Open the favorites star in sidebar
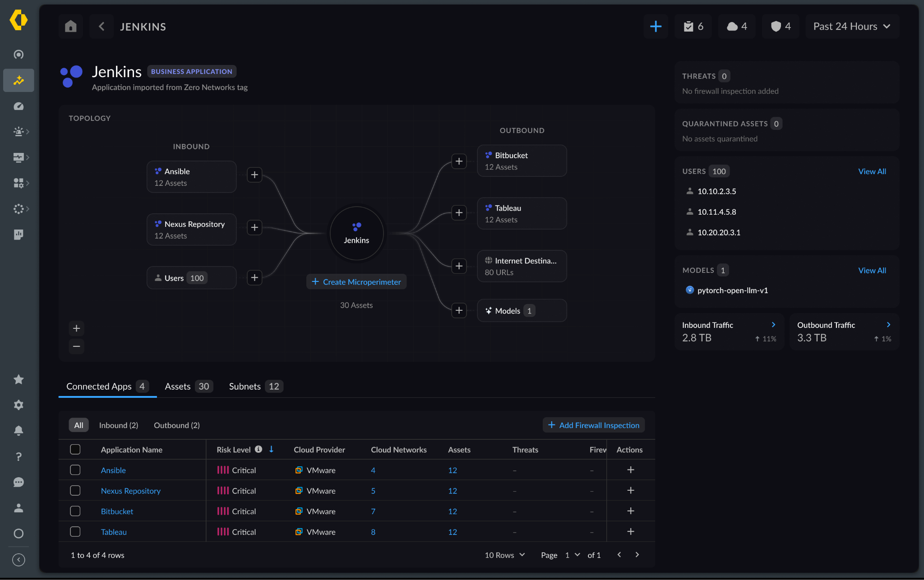This screenshot has height=580, width=924. [18, 379]
